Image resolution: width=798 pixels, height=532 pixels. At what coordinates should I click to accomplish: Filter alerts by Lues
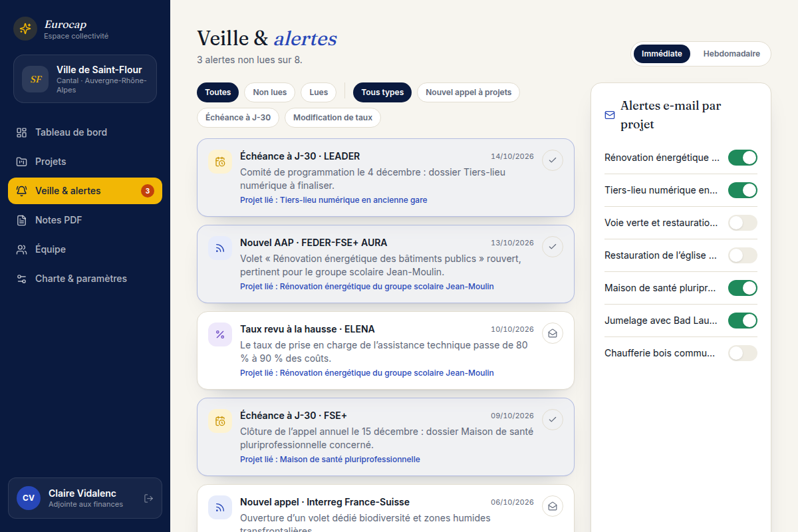(x=319, y=92)
